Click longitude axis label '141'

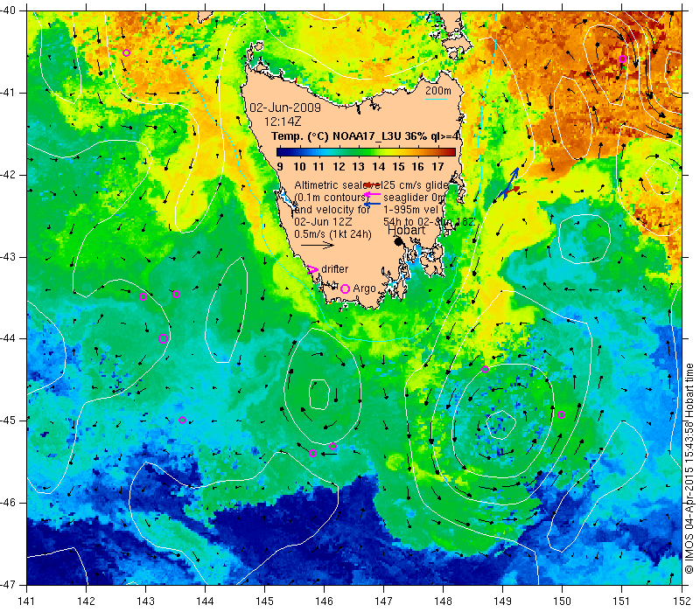click(27, 601)
